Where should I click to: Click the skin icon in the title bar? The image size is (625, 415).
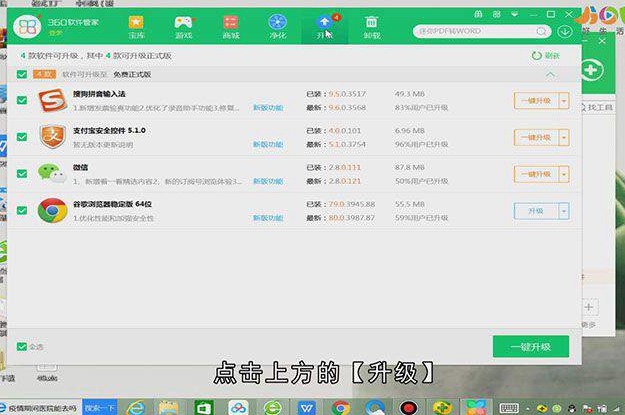(x=478, y=14)
